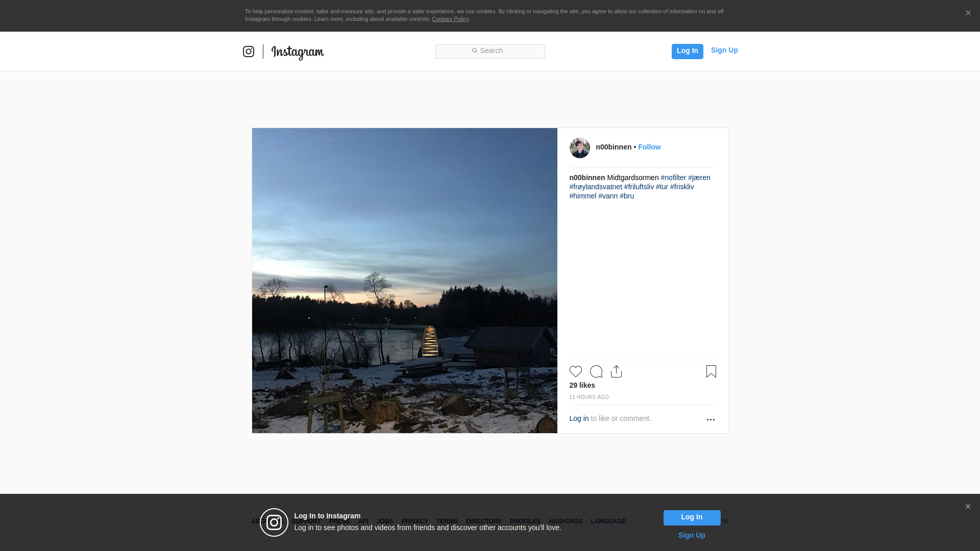Image resolution: width=980 pixels, height=551 pixels.
Task: Dismiss the cookie notice banner
Action: click(968, 13)
